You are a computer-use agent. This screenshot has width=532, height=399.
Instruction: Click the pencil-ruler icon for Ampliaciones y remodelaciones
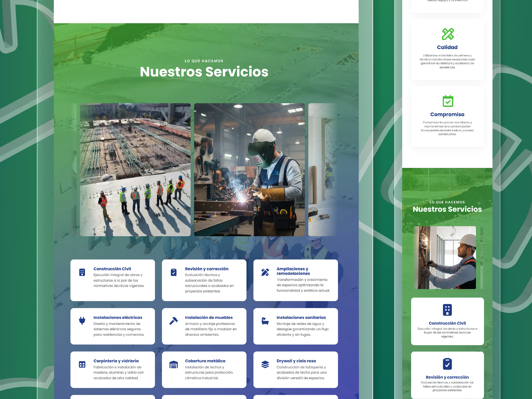[265, 272]
